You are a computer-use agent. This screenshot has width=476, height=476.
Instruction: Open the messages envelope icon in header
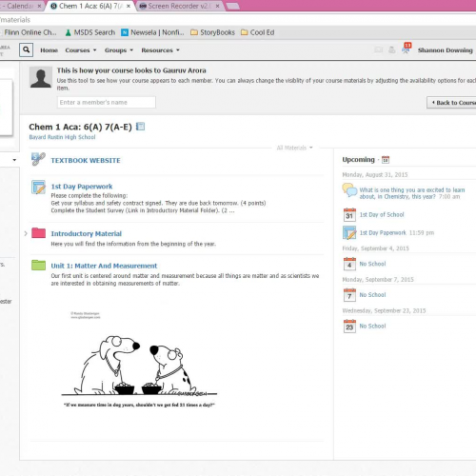[378, 50]
